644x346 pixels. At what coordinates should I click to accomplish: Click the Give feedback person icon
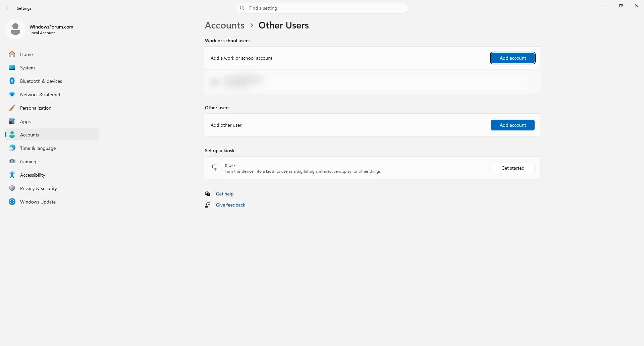pyautogui.click(x=208, y=205)
